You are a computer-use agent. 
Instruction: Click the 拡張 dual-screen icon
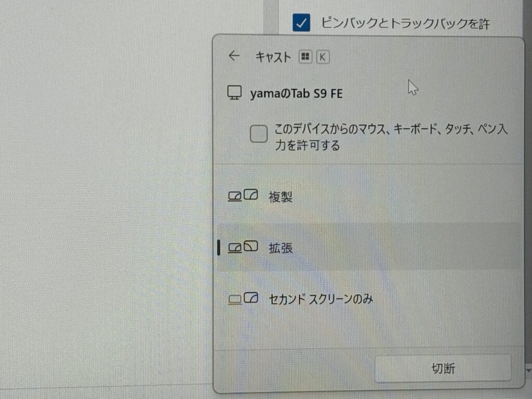pyautogui.click(x=243, y=247)
